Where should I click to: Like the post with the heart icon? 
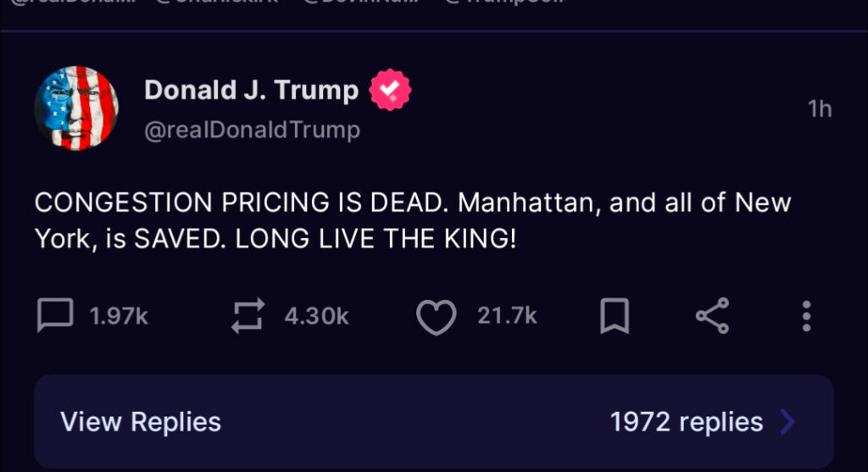437,317
